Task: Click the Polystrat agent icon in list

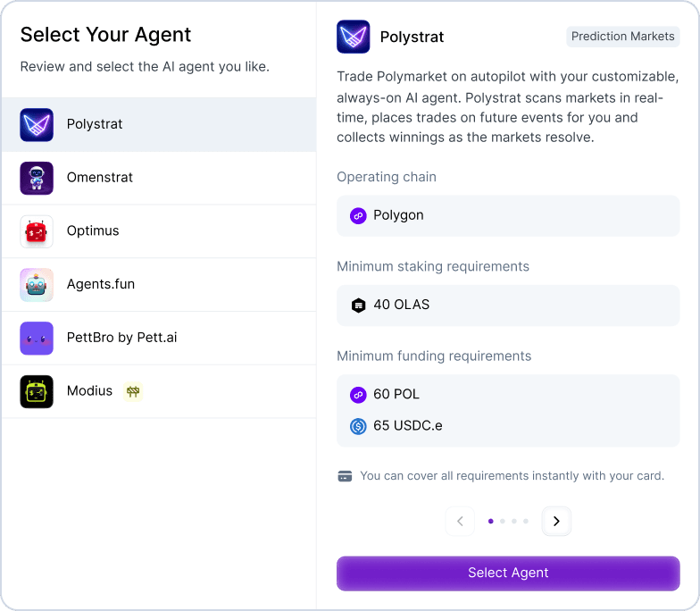Action: (37, 124)
